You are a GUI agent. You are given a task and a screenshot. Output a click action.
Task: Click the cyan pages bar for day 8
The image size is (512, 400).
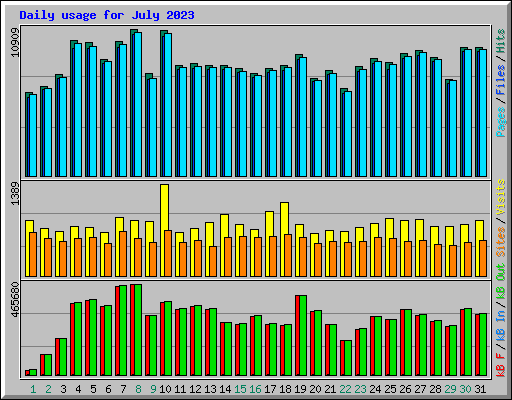point(138,104)
